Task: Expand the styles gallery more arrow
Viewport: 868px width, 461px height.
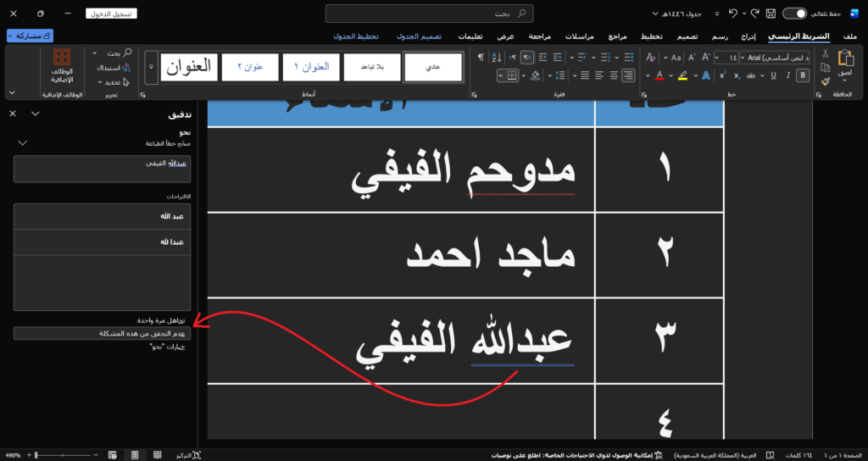Action: (x=152, y=68)
